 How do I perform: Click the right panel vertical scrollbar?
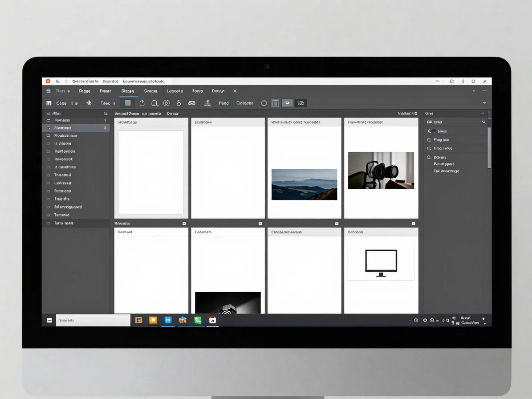pyautogui.click(x=489, y=148)
